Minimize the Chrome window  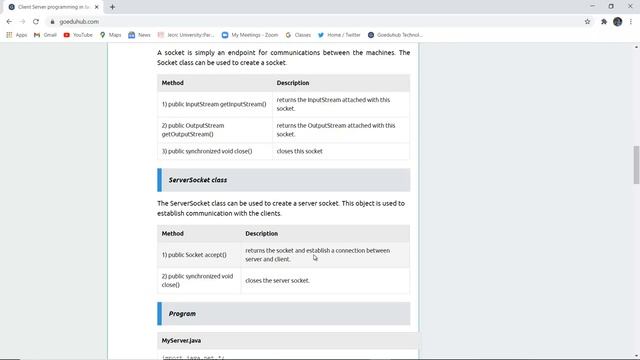tap(592, 7)
